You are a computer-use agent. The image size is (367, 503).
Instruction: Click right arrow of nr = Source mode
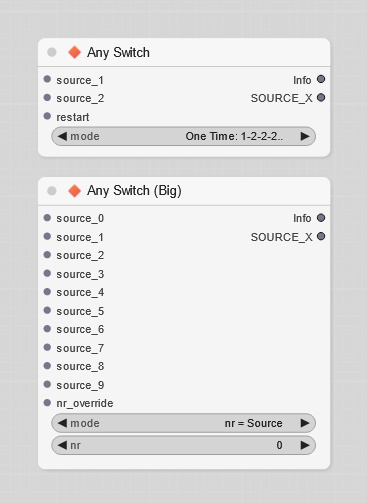pos(305,423)
